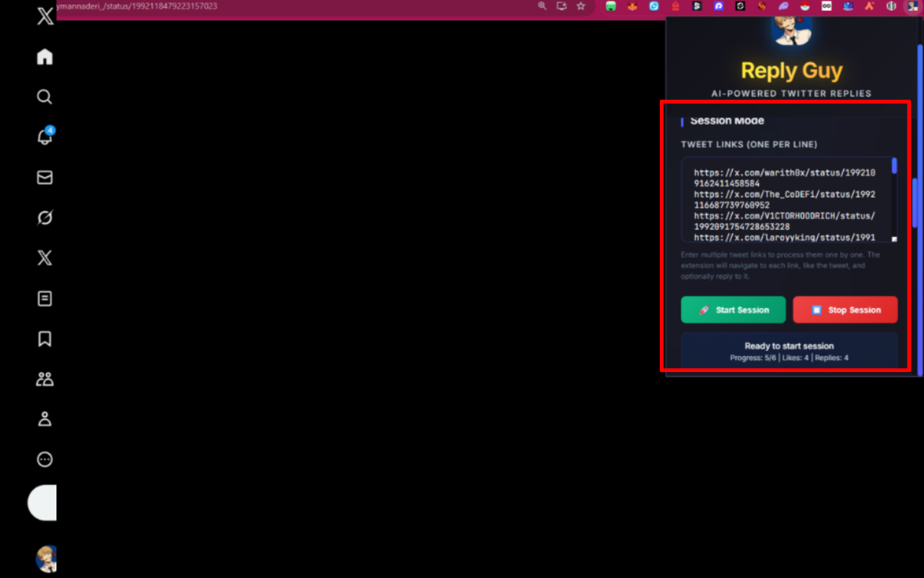The image size is (924, 578).
Task: Open the Premium X icon in sidebar
Action: (x=45, y=258)
